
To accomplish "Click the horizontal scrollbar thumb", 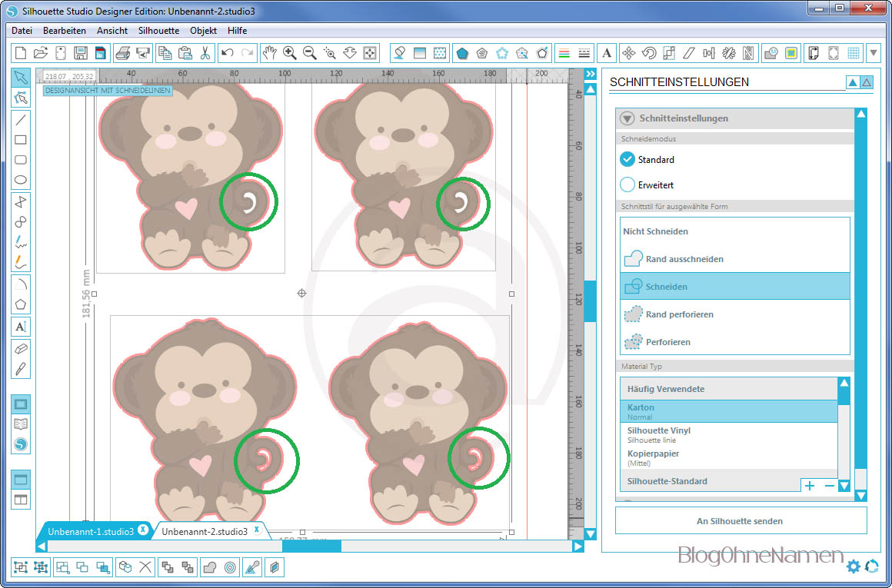I will pos(311,546).
